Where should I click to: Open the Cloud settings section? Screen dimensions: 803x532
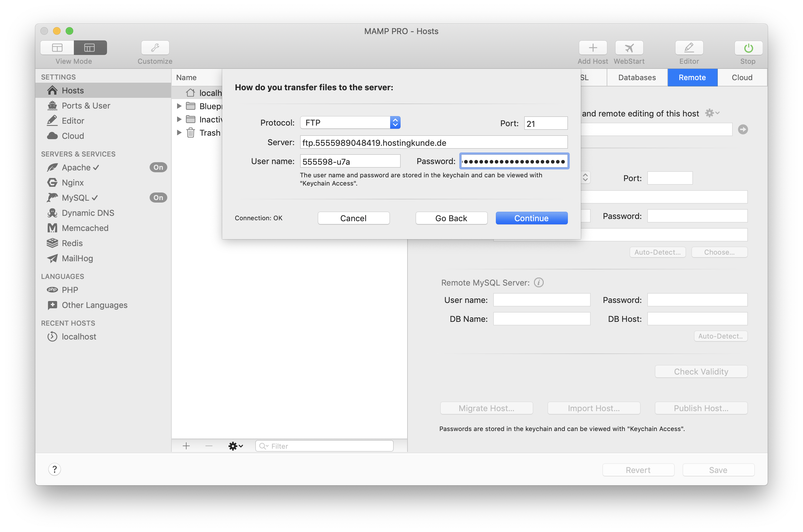tap(73, 136)
